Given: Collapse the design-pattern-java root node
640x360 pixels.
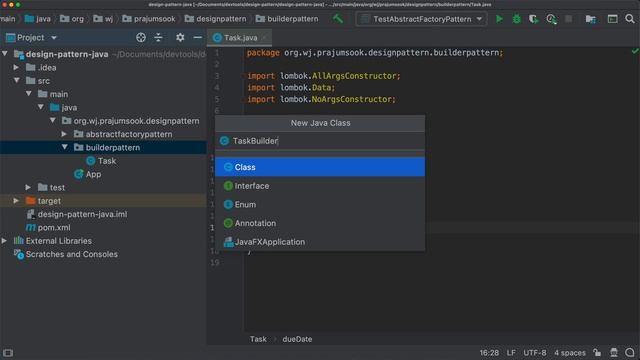Looking at the screenshot, I should tap(5, 54).
